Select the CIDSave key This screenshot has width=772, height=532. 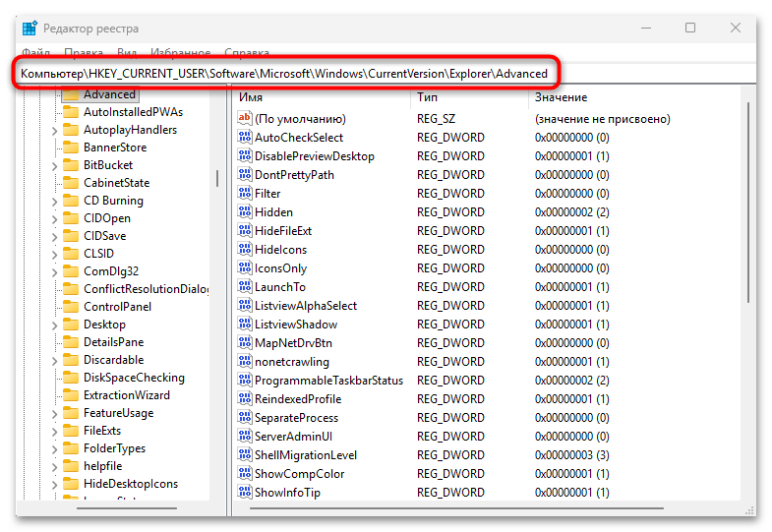(x=104, y=236)
